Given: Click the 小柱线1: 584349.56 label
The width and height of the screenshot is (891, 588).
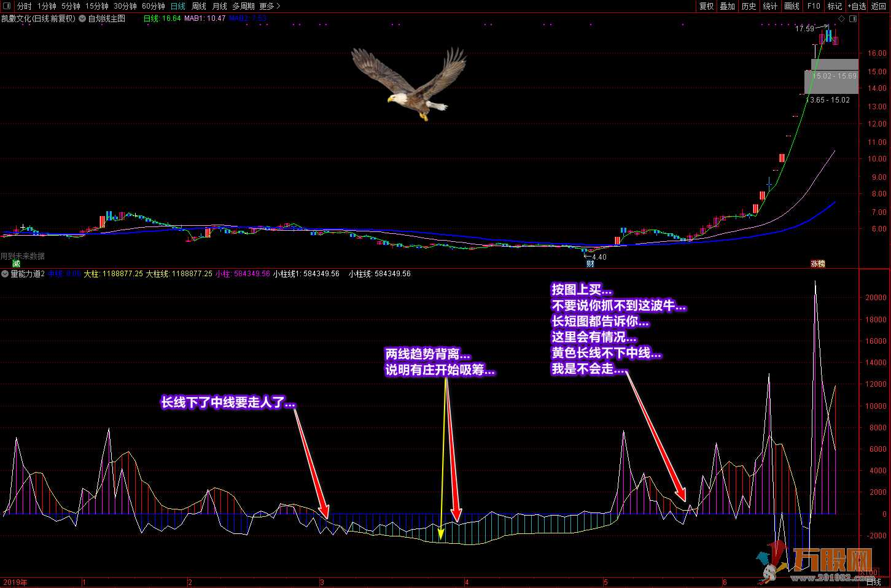Looking at the screenshot, I should [x=306, y=274].
